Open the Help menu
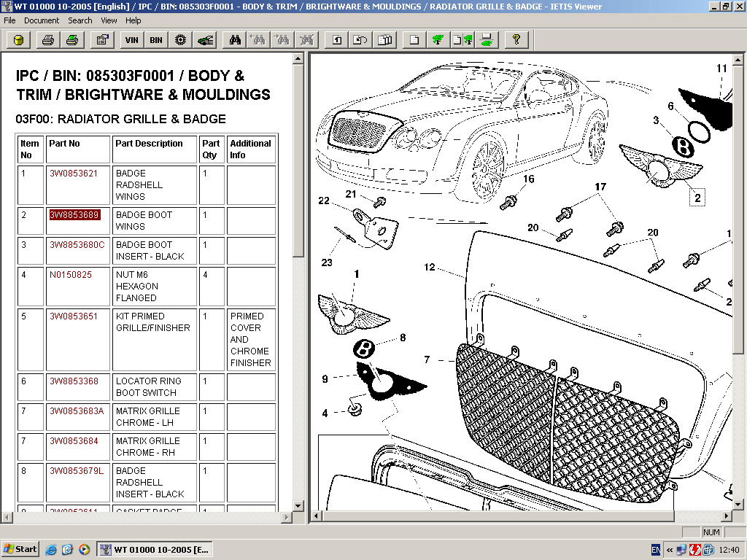 133,20
